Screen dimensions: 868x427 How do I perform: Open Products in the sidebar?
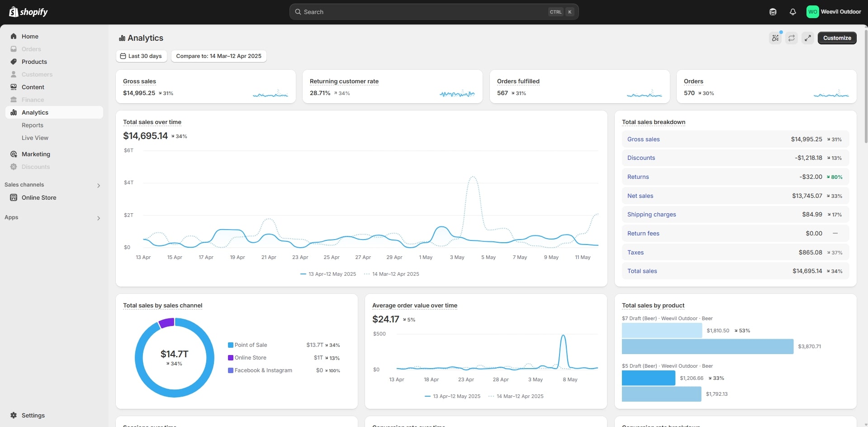point(34,62)
